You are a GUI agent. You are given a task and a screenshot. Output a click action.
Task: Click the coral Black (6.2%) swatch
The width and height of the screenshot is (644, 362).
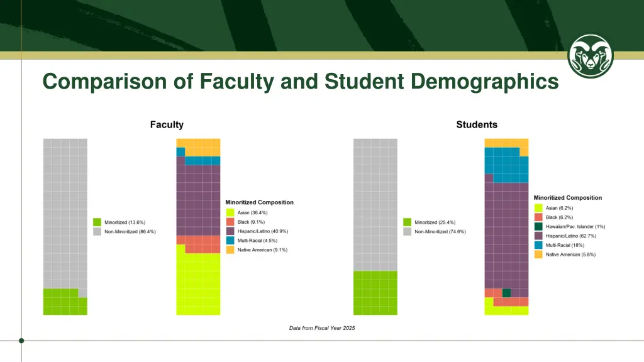538,217
